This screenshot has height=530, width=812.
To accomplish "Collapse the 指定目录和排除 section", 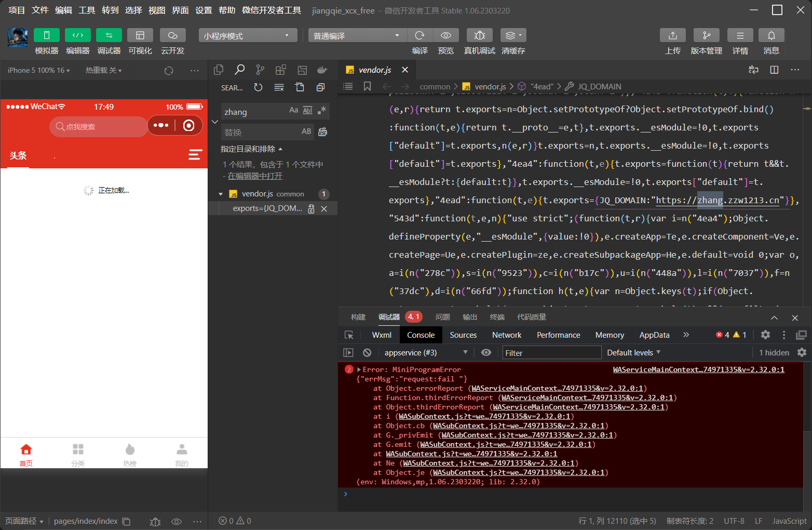I will [x=252, y=149].
